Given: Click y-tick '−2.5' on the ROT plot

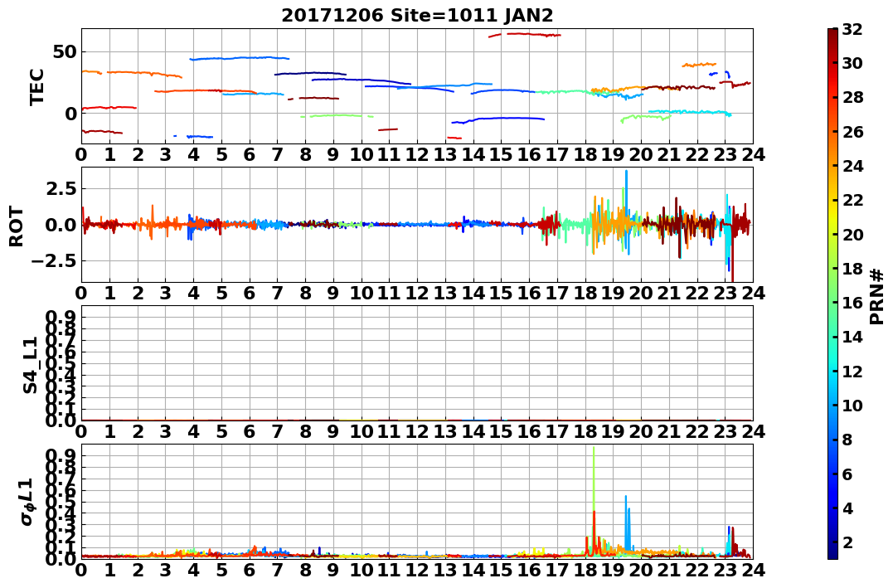Looking at the screenshot, I should (x=54, y=261).
